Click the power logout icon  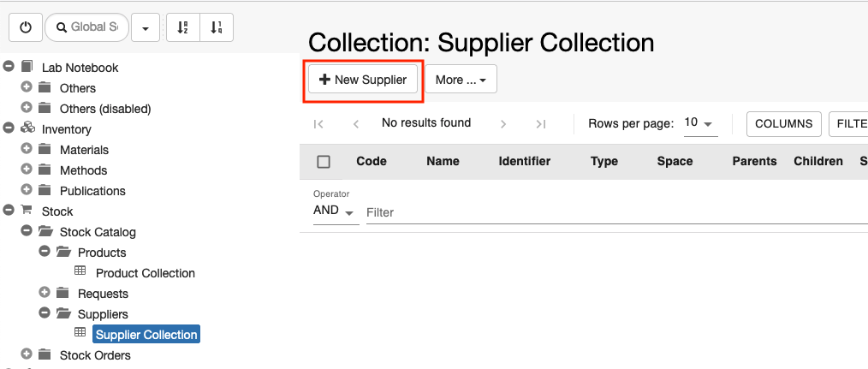[26, 27]
